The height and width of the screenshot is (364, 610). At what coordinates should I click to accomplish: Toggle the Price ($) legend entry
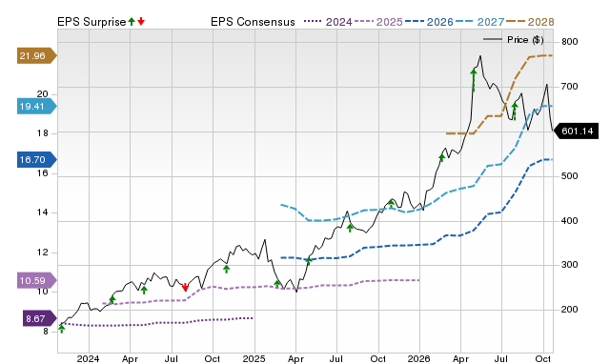tap(513, 40)
